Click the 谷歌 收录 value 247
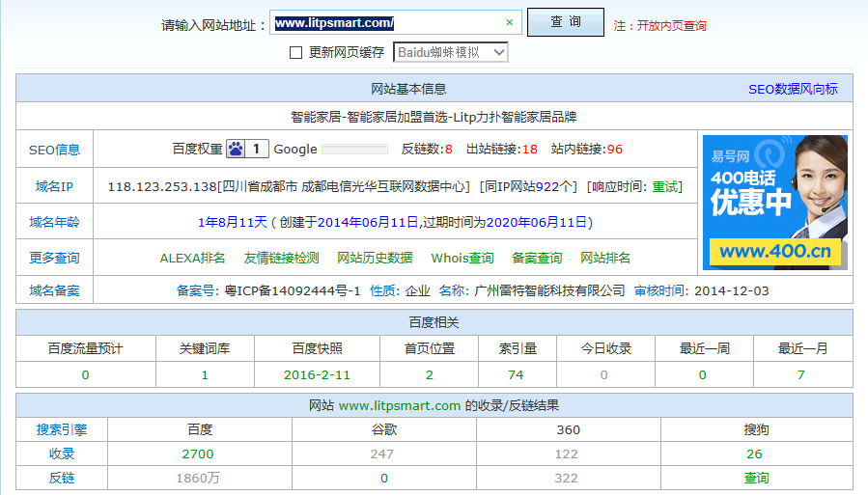This screenshot has width=868, height=495. click(x=382, y=454)
